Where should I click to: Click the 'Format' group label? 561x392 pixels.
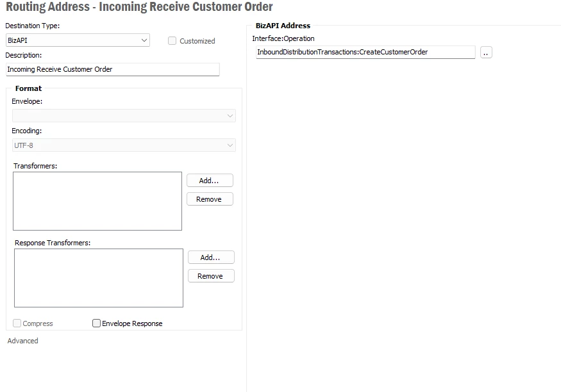pos(28,88)
